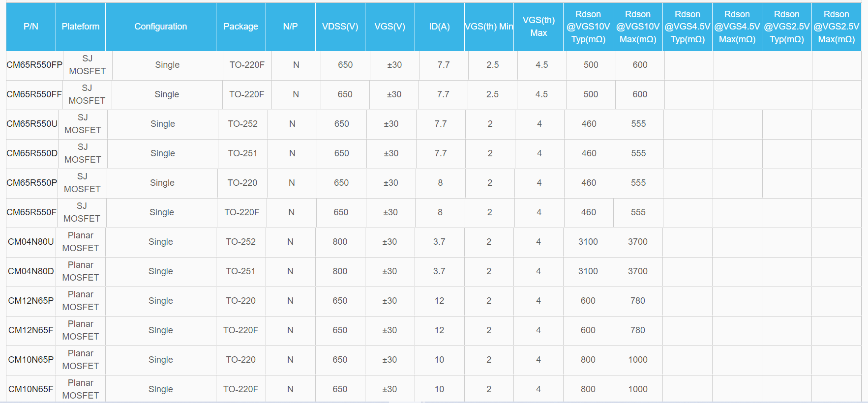The height and width of the screenshot is (403, 868).
Task: Click 500 Rdson typ in CM65R550FP row
Action: pyautogui.click(x=591, y=65)
